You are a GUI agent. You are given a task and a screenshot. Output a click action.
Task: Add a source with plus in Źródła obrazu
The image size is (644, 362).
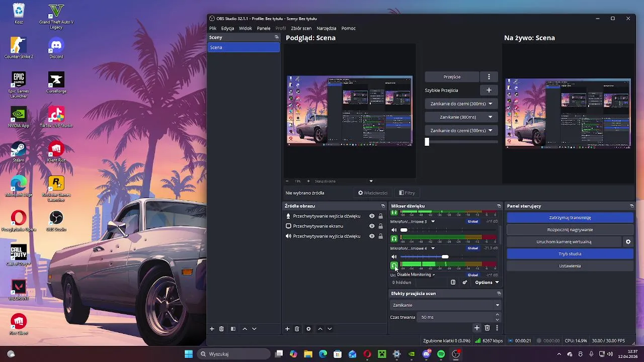point(287,329)
